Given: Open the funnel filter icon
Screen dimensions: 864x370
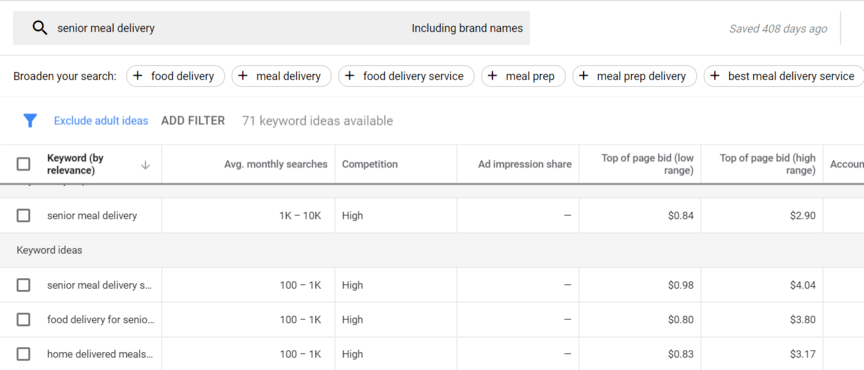Looking at the screenshot, I should pyautogui.click(x=30, y=121).
